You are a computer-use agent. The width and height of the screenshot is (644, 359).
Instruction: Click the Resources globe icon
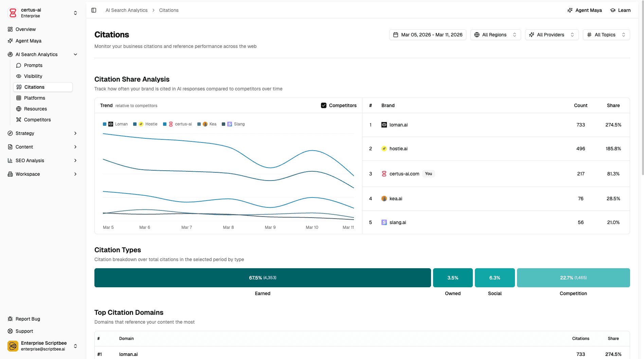click(x=19, y=109)
